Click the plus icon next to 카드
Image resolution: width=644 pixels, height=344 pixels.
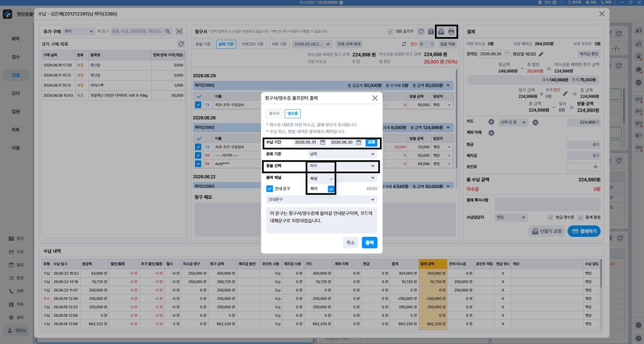(x=491, y=122)
